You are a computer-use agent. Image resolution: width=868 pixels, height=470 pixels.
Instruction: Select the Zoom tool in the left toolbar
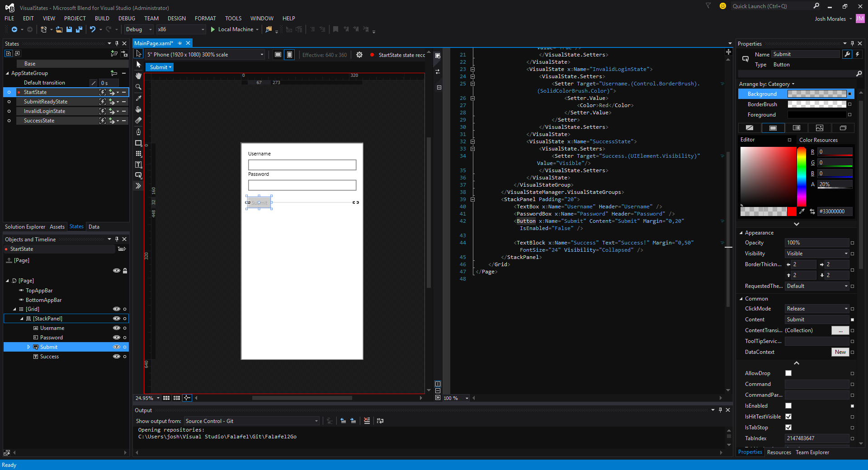point(138,87)
